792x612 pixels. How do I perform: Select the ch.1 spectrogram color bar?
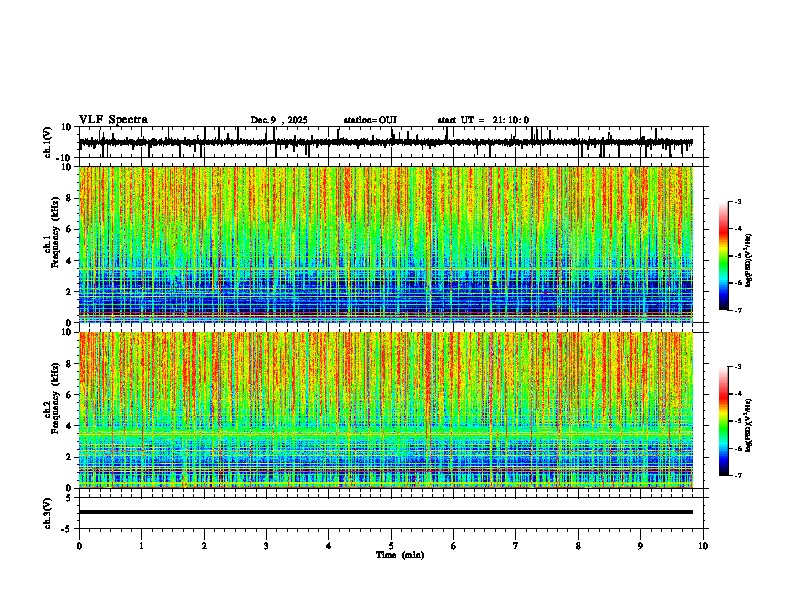[x=724, y=256]
